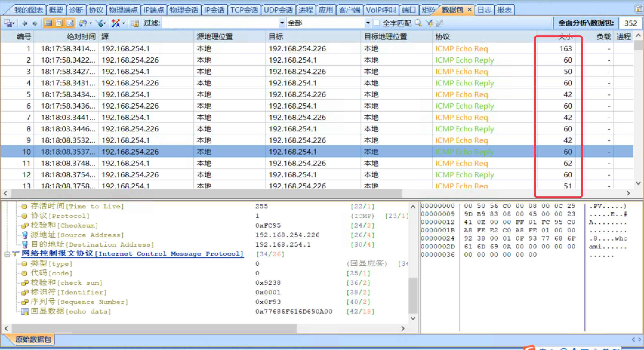The image size is (644, 350).
Task: Collapse the Internet Control Message Protocol node
Action: (7, 254)
